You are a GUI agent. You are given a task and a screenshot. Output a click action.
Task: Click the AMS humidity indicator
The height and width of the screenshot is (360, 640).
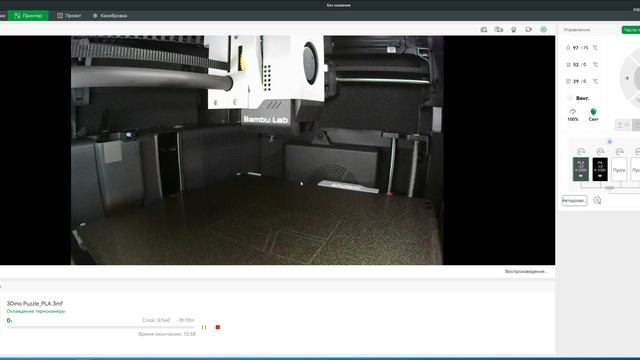610,142
